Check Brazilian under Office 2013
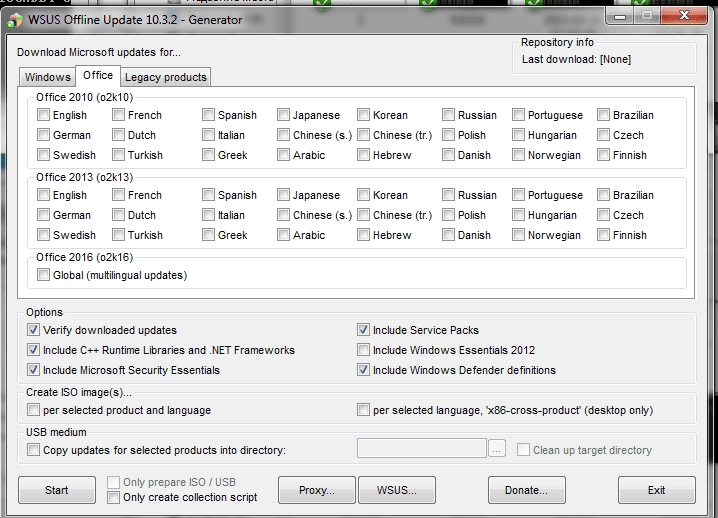Image resolution: width=718 pixels, height=518 pixels. coord(604,195)
